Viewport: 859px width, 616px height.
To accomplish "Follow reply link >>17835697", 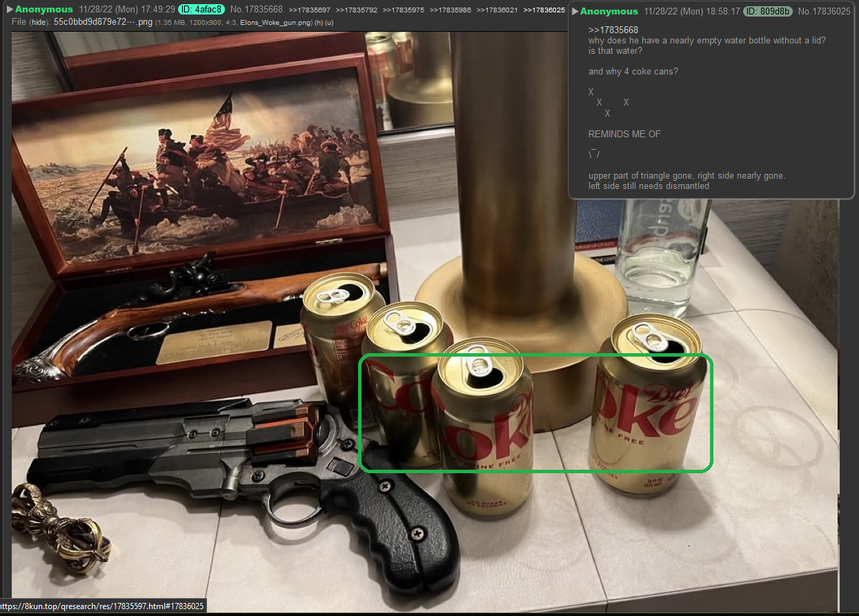I will pyautogui.click(x=309, y=10).
